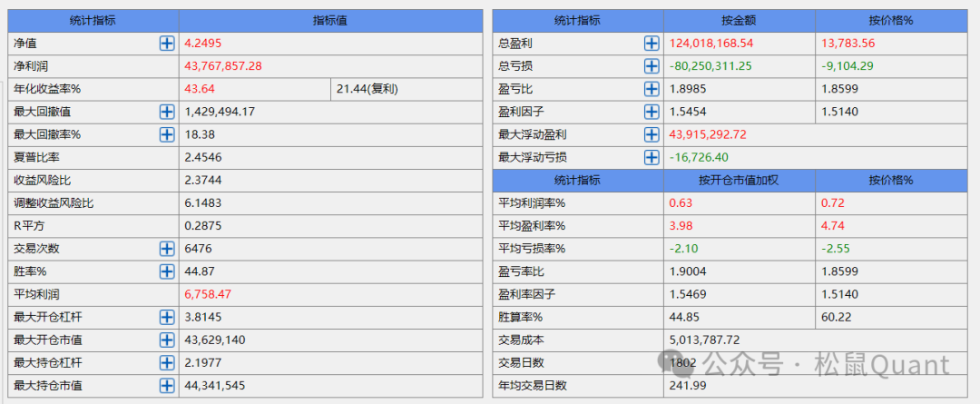Click the plus icon next to 胜率%
This screenshot has height=404, width=980.
[x=167, y=271]
